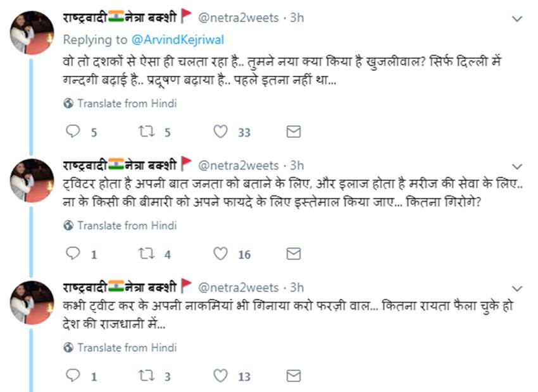The width and height of the screenshot is (538, 392).
Task: Like the second tweet with 16 likes
Action: click(x=220, y=254)
